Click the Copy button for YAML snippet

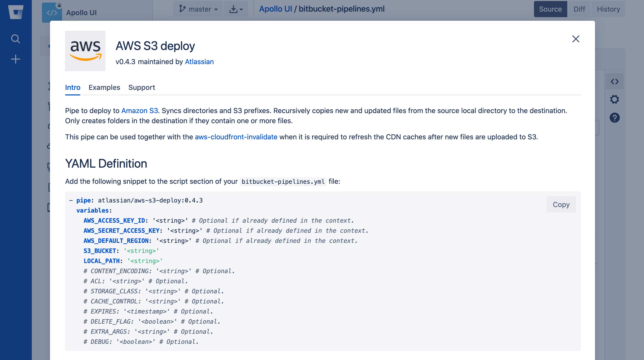561,204
